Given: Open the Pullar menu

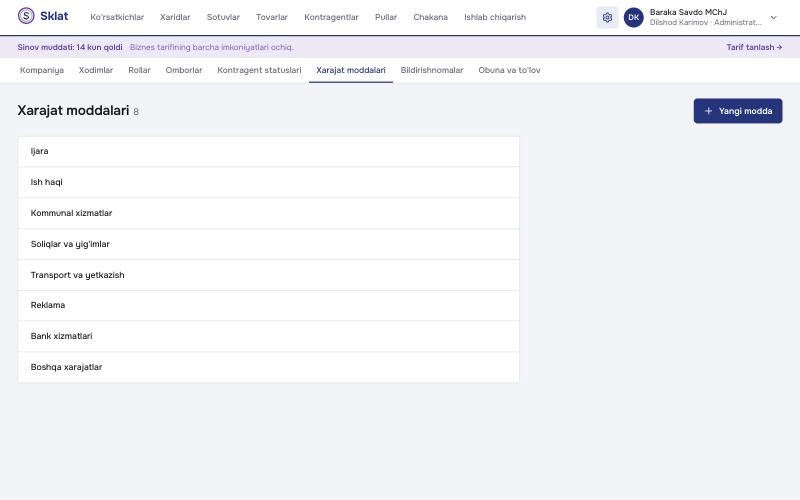Looking at the screenshot, I should pyautogui.click(x=386, y=17).
